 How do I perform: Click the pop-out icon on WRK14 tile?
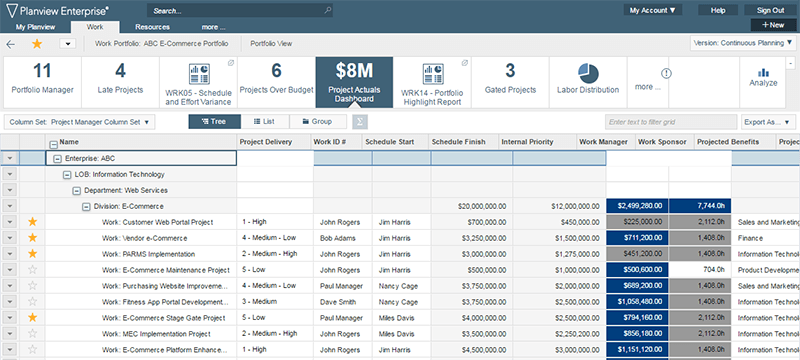(x=464, y=63)
